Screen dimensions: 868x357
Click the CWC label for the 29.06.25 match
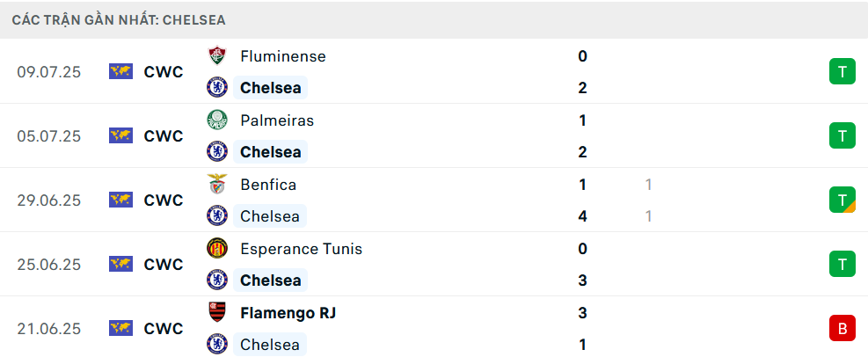pyautogui.click(x=164, y=200)
